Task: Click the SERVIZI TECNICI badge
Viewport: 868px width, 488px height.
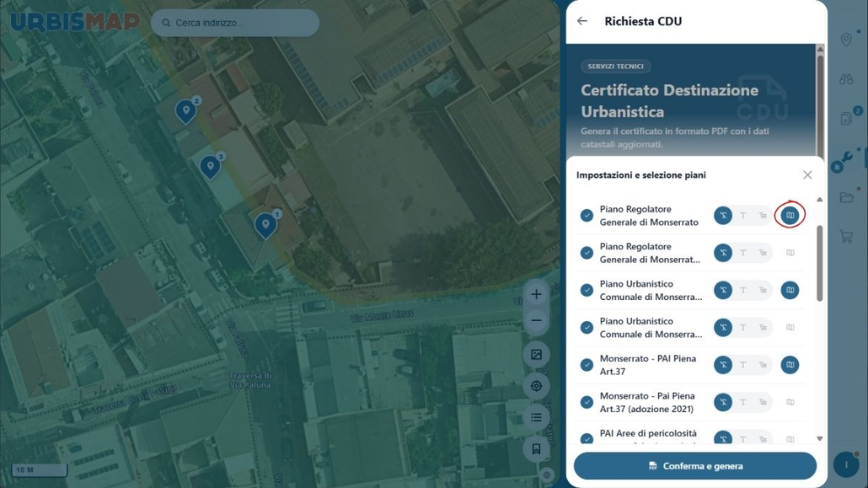Action: 615,67
